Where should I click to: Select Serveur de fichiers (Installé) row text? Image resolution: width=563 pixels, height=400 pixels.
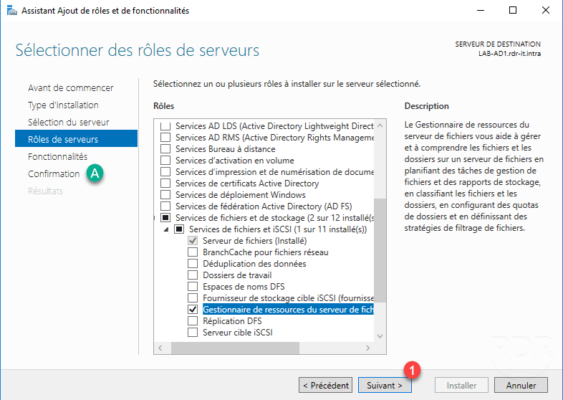255,241
